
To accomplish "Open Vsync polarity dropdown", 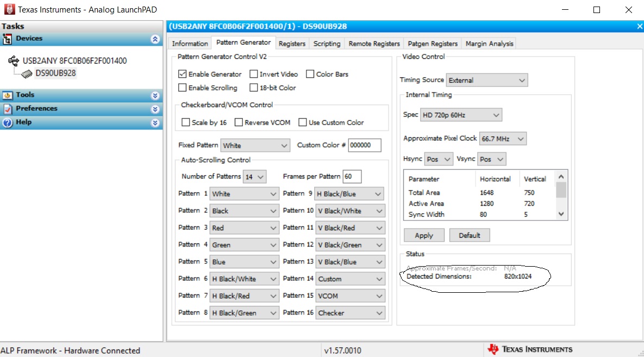I will click(x=492, y=159).
